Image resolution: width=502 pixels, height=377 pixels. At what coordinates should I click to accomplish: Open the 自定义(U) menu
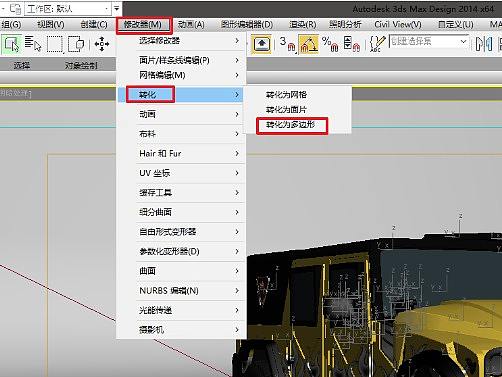click(x=456, y=25)
